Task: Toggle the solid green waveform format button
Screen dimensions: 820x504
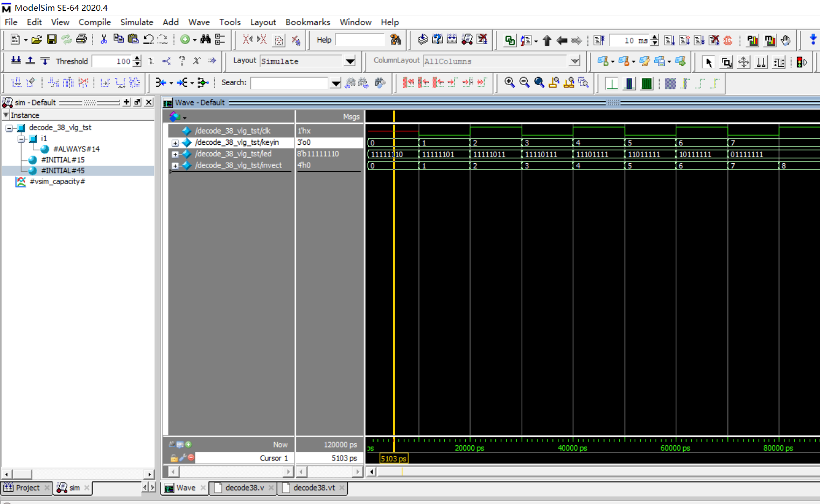Action: click(x=647, y=83)
